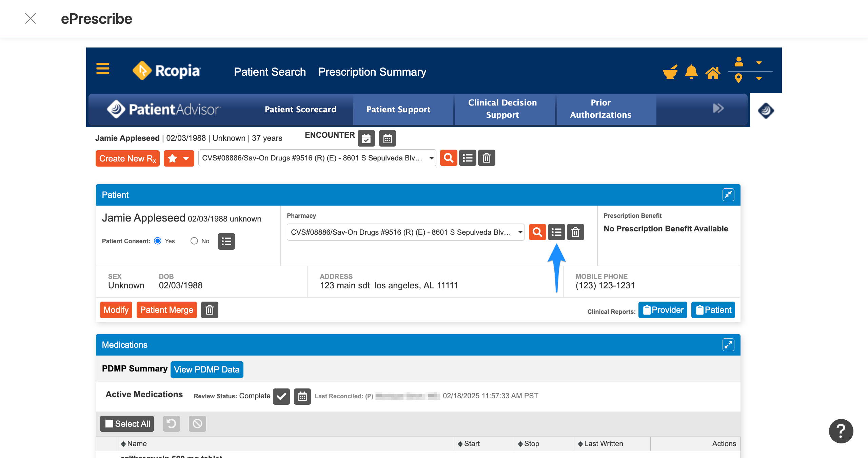Open Patient Search

coord(270,72)
